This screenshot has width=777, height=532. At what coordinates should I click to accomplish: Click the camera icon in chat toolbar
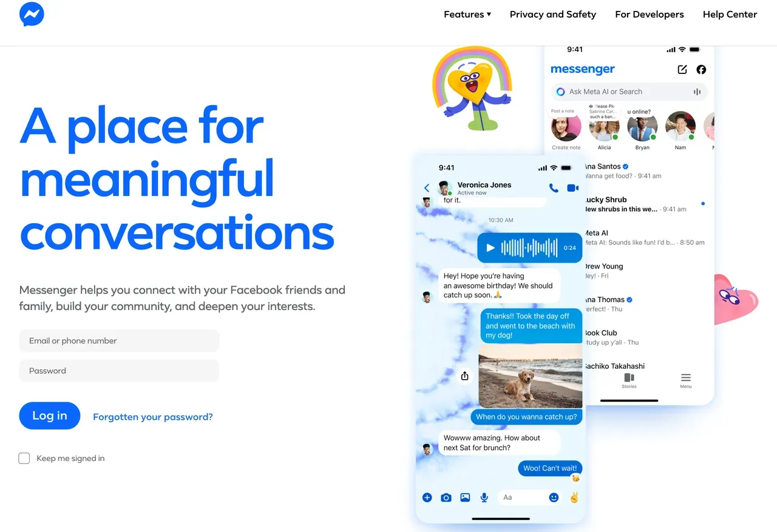(x=446, y=497)
